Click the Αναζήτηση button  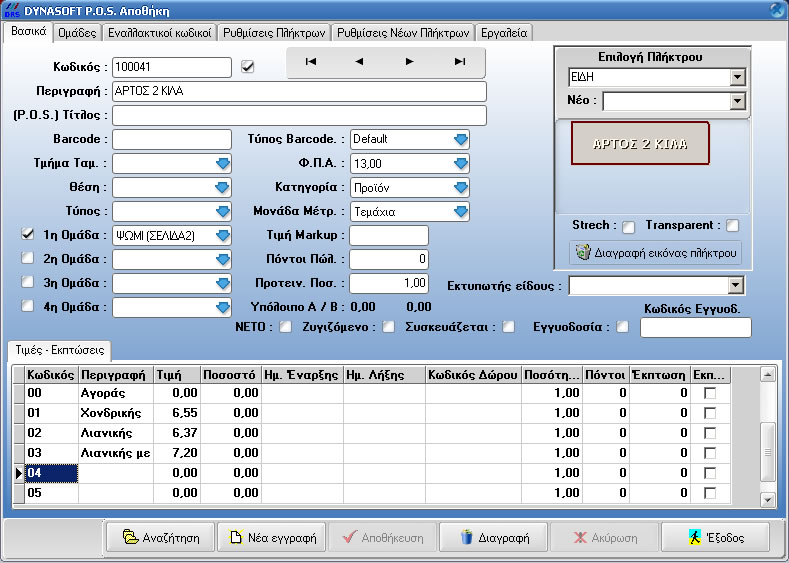click(x=161, y=537)
